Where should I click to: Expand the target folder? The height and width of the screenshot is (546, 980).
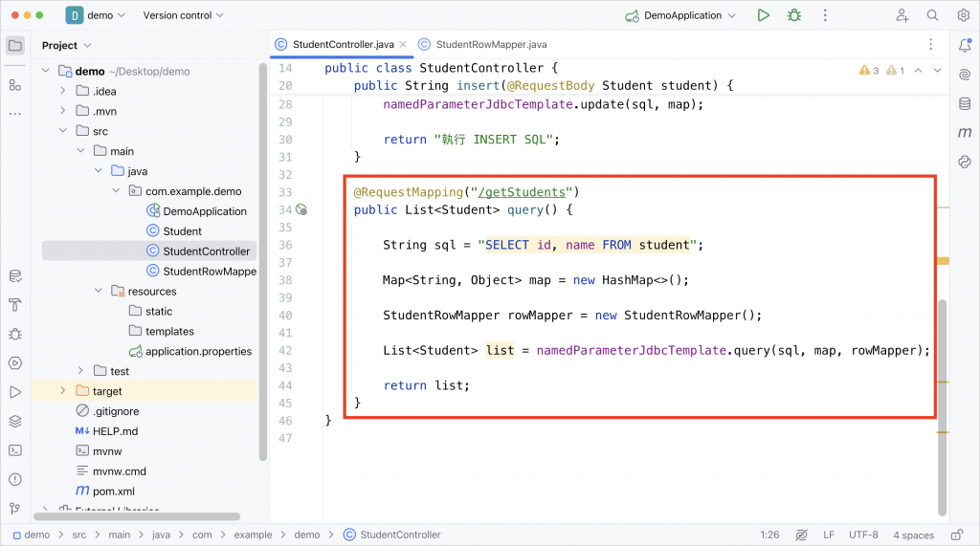[62, 390]
